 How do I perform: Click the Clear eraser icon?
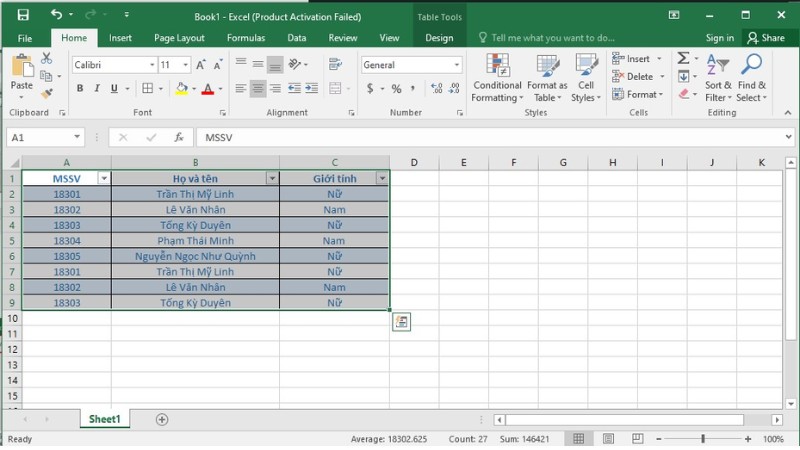684,94
